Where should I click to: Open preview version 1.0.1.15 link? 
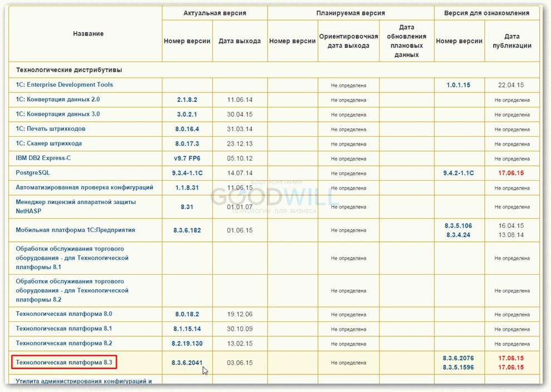[459, 85]
